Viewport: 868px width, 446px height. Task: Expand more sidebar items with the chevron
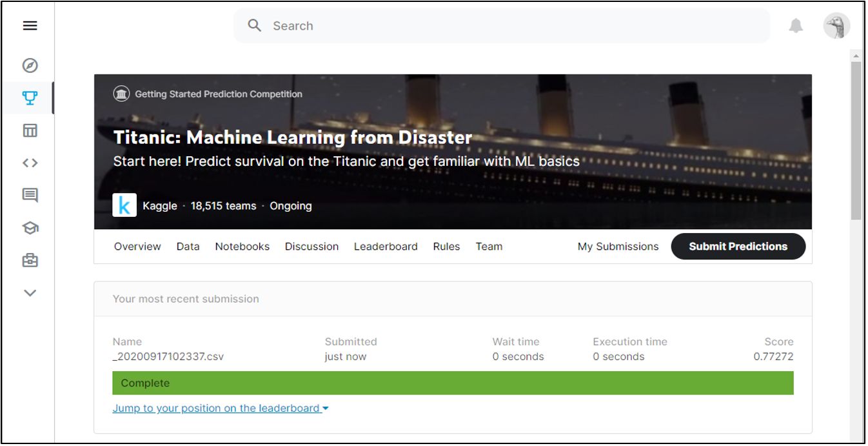[30, 293]
